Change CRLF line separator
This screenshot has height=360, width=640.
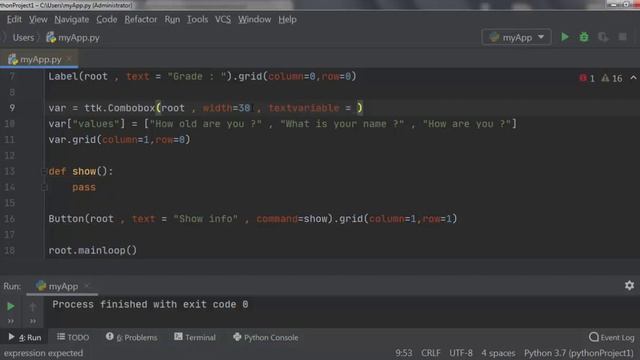tap(431, 353)
